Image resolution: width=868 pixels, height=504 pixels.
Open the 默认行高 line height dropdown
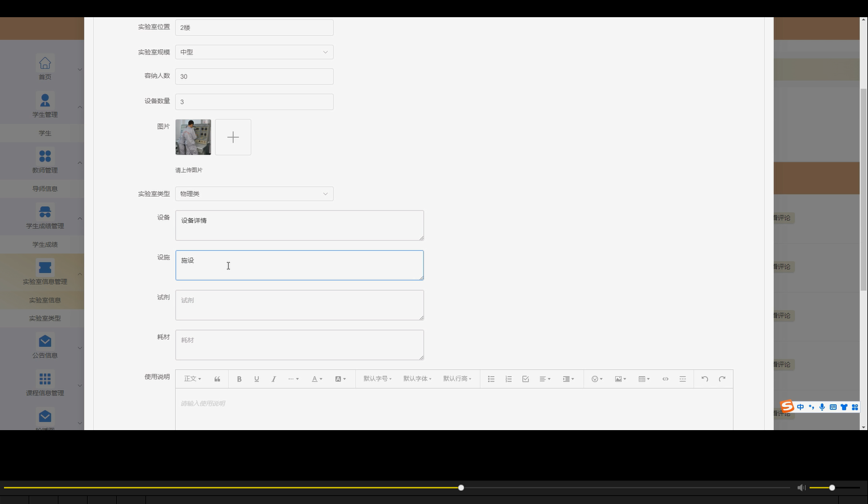click(457, 379)
